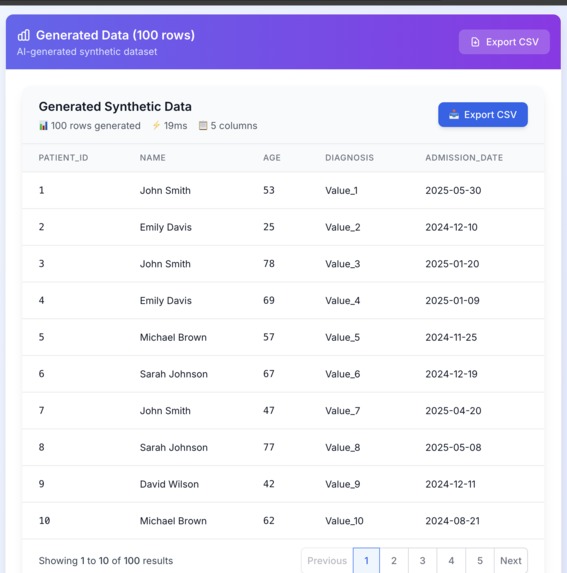Go to the Previous page
Screen dimensions: 567x573
point(327,560)
